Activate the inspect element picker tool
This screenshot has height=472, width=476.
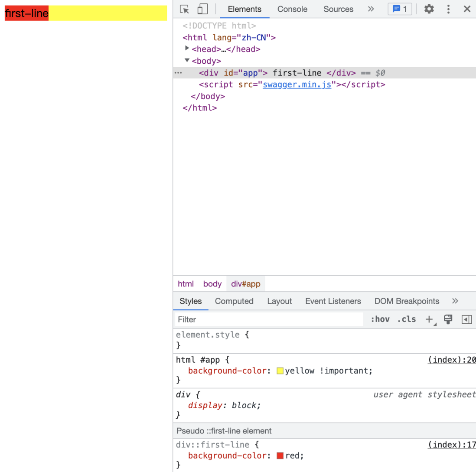point(184,9)
